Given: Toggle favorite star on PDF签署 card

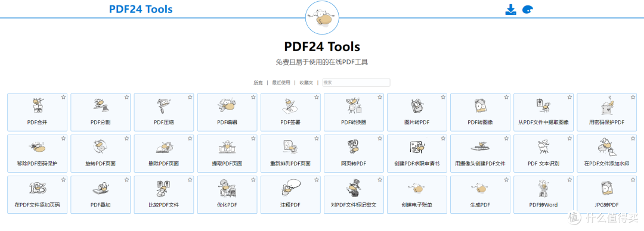Looking at the screenshot, I should pyautogui.click(x=317, y=97).
